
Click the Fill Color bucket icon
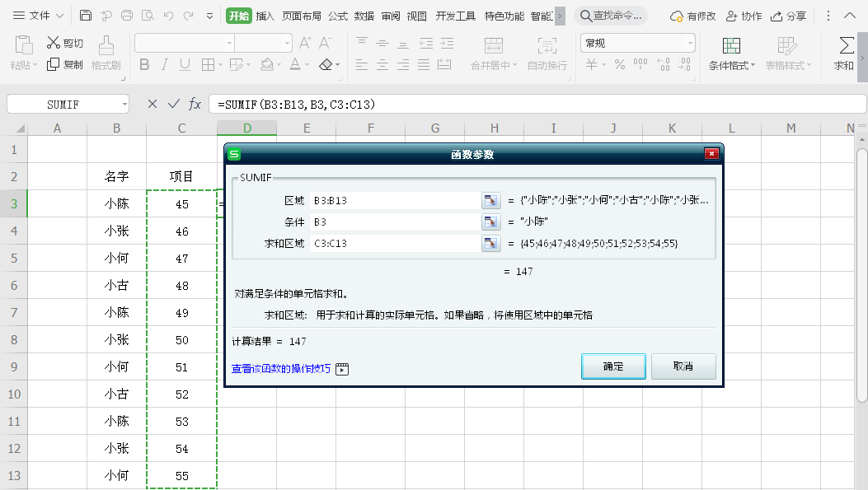[267, 65]
